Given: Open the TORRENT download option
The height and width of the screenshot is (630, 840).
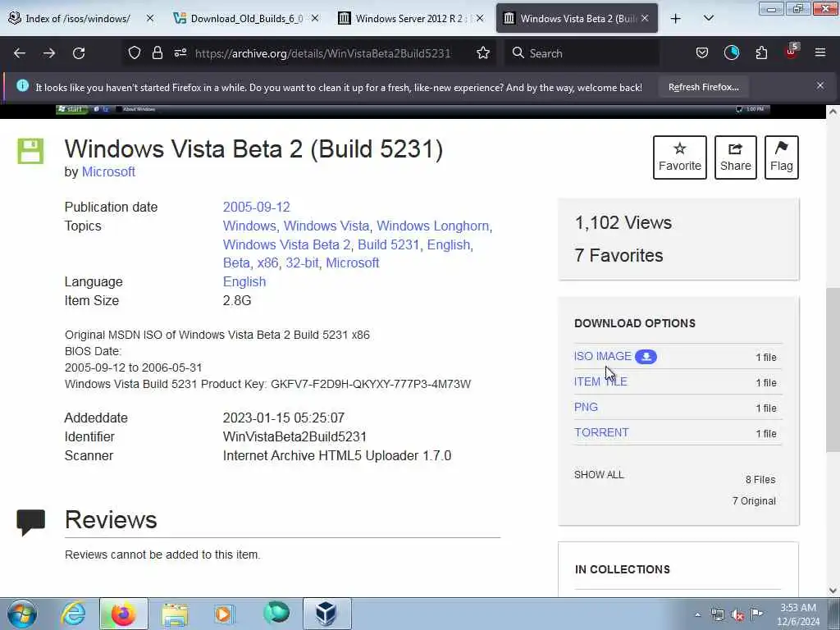Looking at the screenshot, I should coord(601,432).
